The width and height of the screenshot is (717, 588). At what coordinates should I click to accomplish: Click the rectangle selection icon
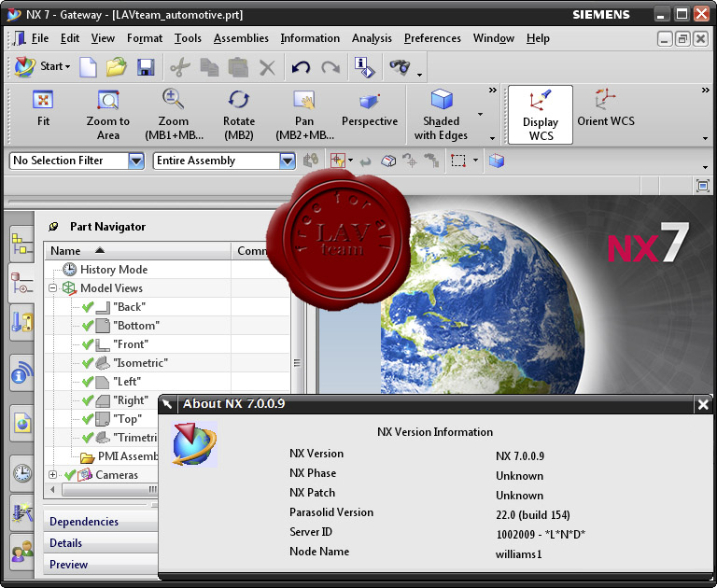click(x=458, y=161)
